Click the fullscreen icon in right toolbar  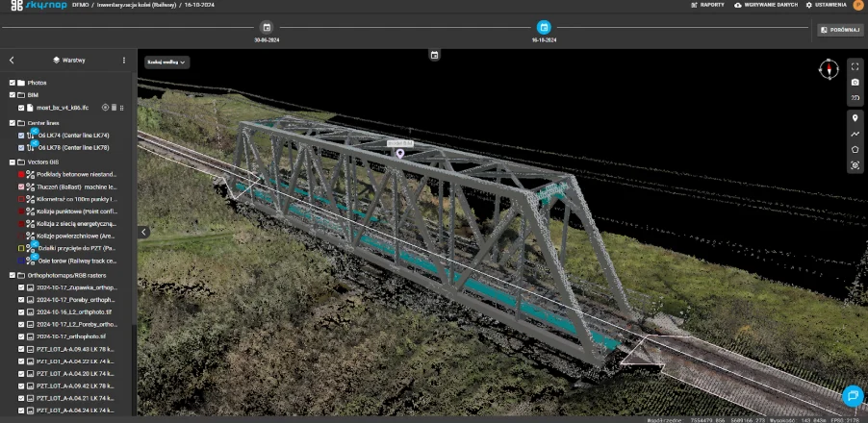pos(855,67)
